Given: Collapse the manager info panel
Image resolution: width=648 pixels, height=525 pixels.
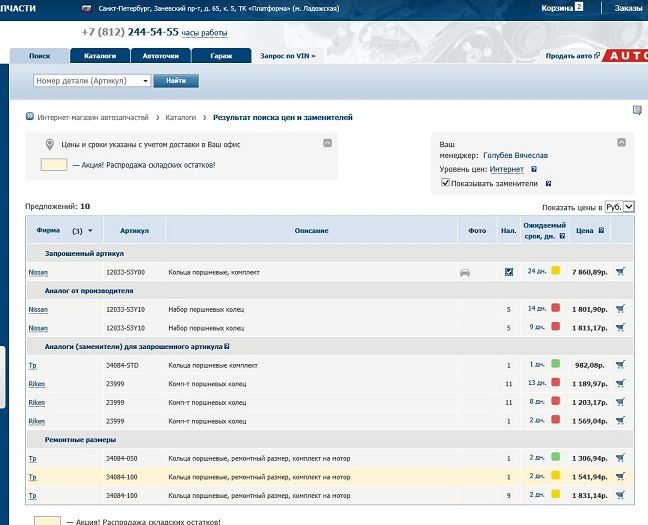Looking at the screenshot, I should [620, 143].
